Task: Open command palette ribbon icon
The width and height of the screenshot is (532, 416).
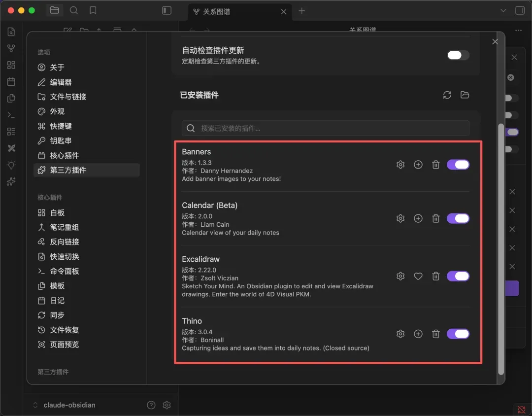Action: [11, 115]
